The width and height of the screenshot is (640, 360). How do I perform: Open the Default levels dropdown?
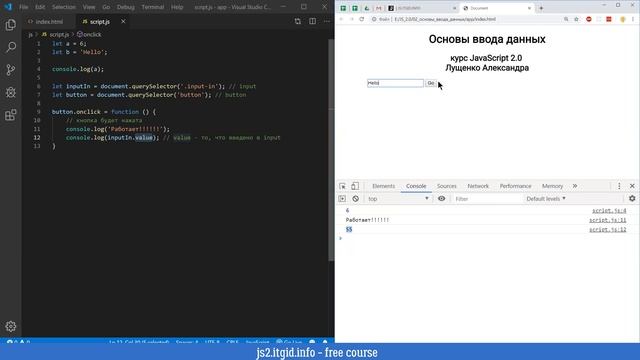tap(546, 199)
